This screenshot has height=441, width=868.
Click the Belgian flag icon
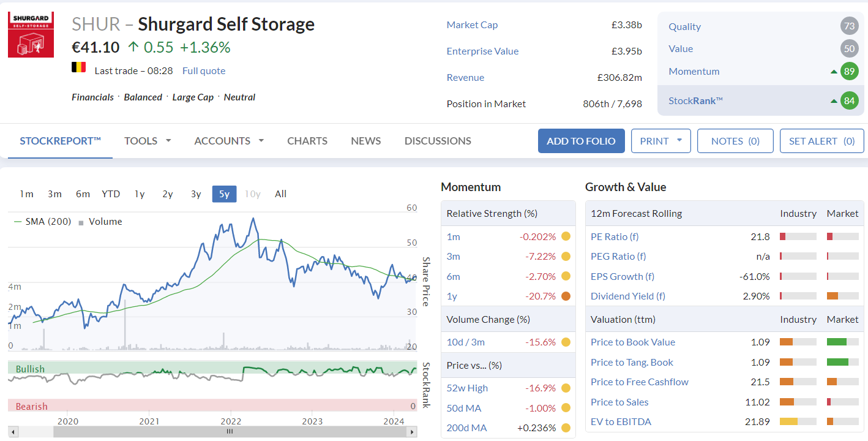pyautogui.click(x=78, y=68)
